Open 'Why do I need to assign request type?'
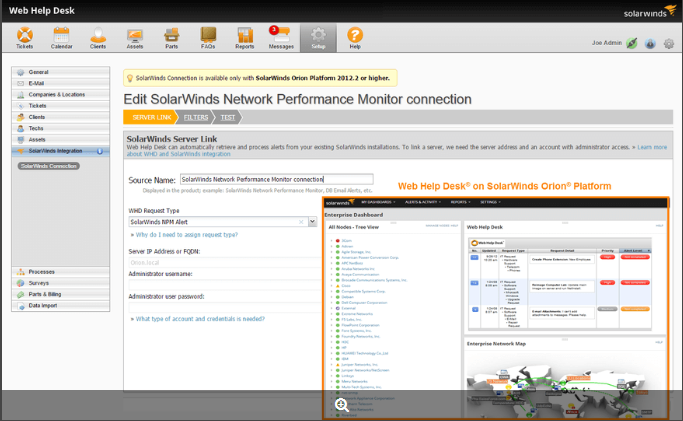 point(187,235)
